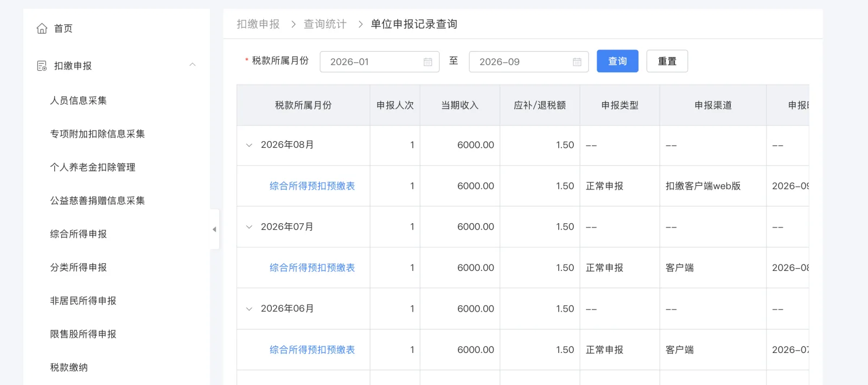The height and width of the screenshot is (385, 868).
Task: Click the 当期收入 column header
Action: click(459, 105)
